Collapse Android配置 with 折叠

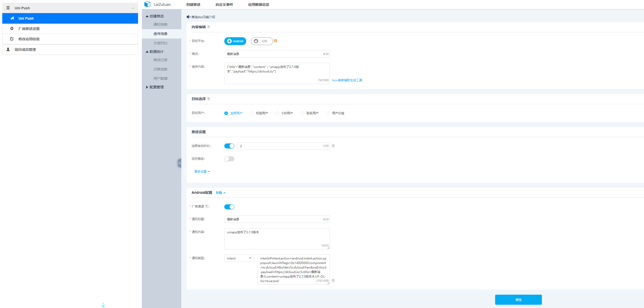221,193
